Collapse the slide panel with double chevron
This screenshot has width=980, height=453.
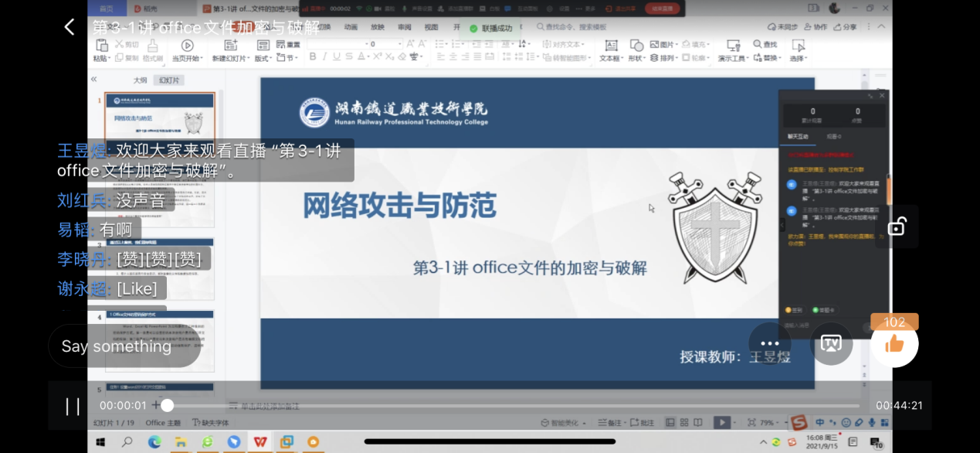coord(93,80)
